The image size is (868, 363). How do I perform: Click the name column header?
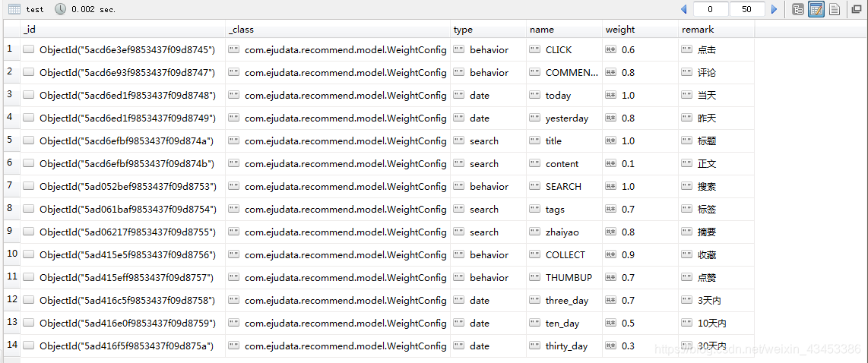564,30
